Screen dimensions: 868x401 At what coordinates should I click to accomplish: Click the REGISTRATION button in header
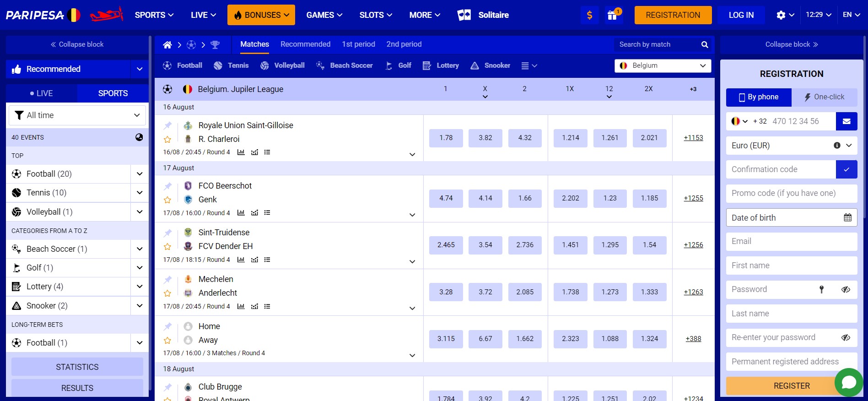673,15
